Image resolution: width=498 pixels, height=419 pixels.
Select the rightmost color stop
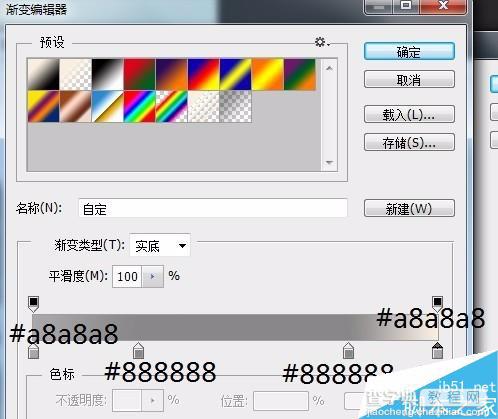click(x=437, y=351)
